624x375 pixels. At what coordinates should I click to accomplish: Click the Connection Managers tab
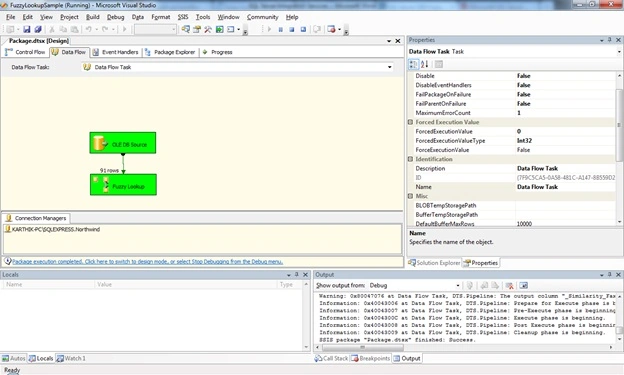pyautogui.click(x=36, y=218)
